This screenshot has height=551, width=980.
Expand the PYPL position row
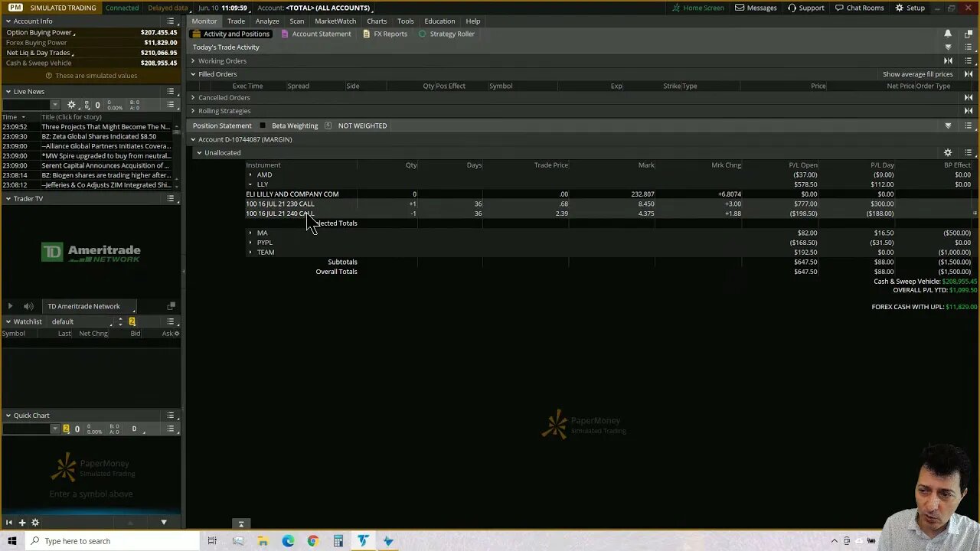click(250, 243)
